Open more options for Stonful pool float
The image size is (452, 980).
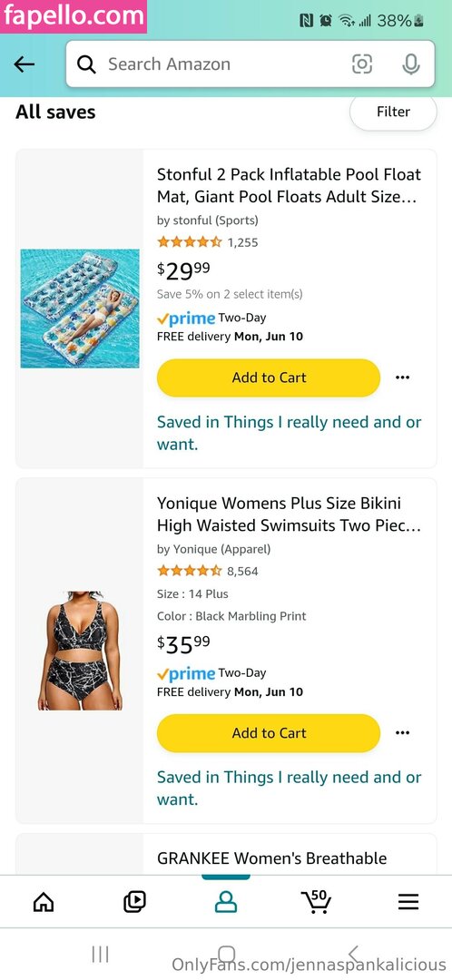(x=403, y=377)
